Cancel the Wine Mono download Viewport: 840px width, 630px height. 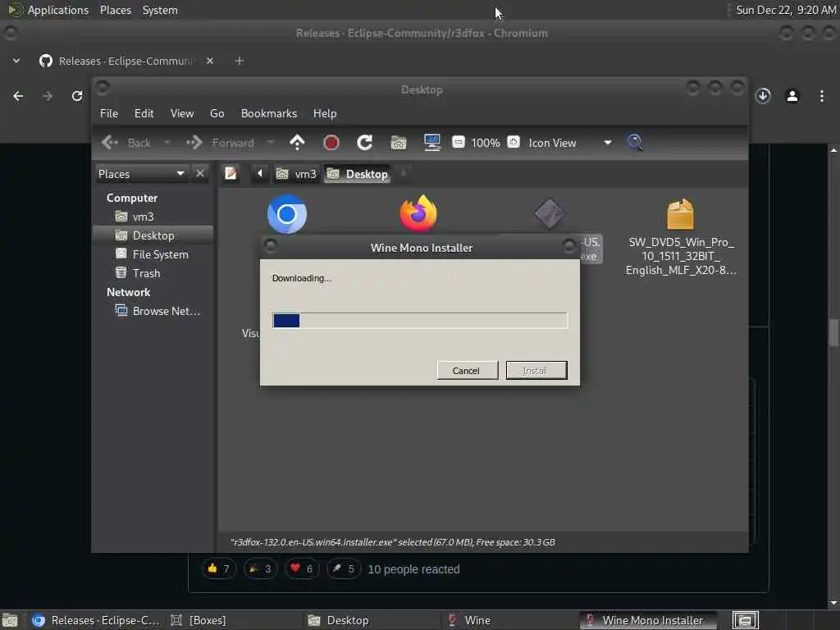pyautogui.click(x=467, y=370)
